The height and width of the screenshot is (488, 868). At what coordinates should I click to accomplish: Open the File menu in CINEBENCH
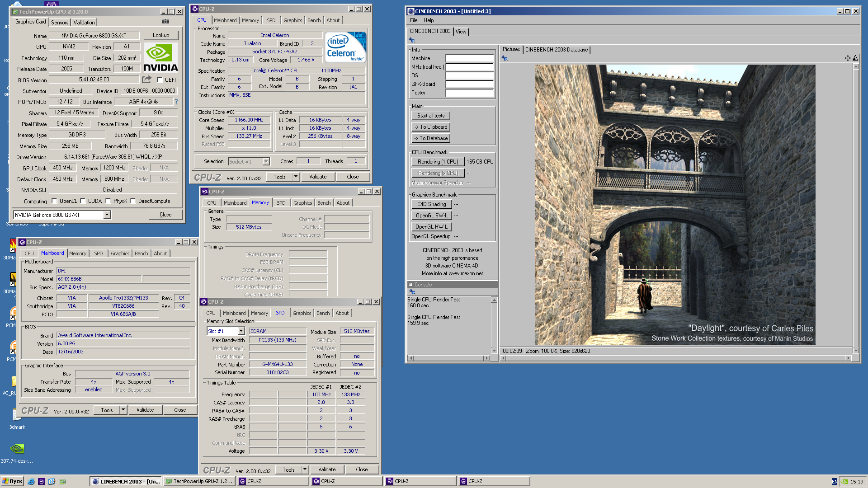pos(414,20)
